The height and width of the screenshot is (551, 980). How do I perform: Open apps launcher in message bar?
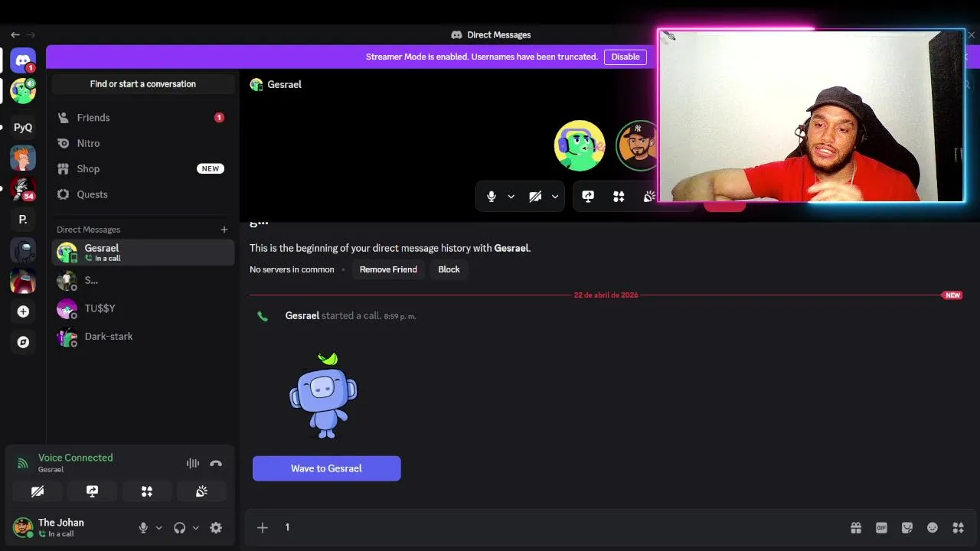[958, 527]
